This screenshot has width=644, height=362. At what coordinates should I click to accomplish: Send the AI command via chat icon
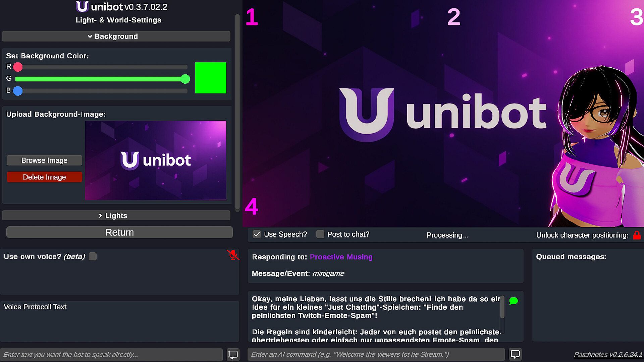click(x=515, y=354)
